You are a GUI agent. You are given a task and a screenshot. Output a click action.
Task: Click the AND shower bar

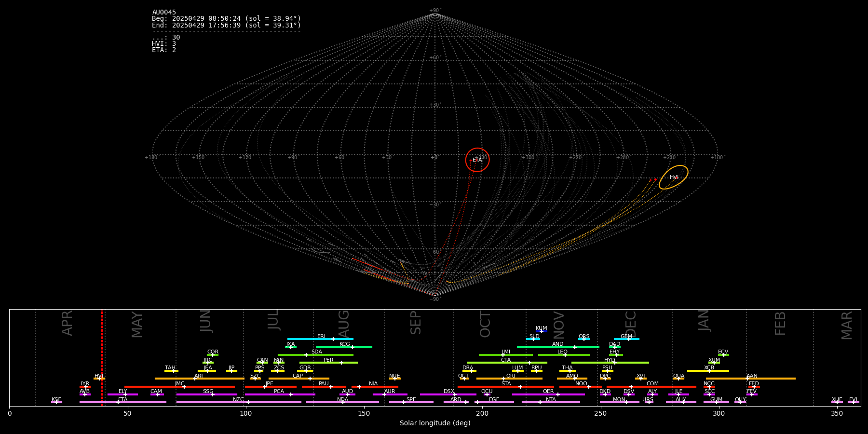coord(558,347)
